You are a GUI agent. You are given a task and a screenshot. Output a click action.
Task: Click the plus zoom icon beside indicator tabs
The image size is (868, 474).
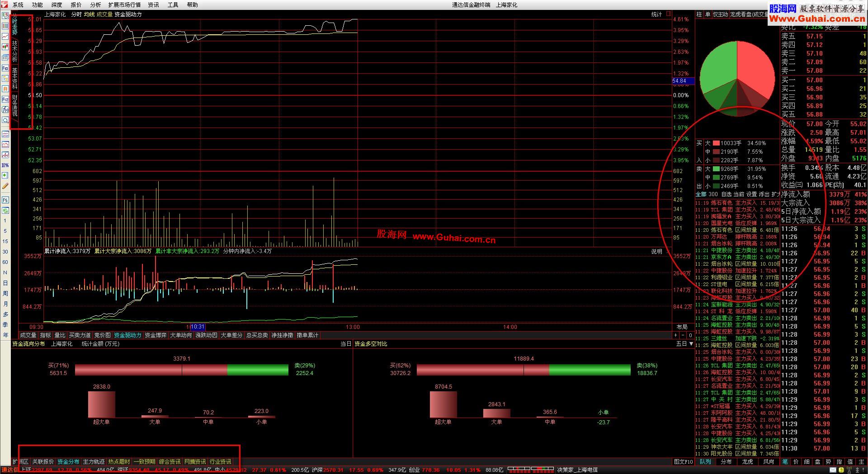[676, 335]
